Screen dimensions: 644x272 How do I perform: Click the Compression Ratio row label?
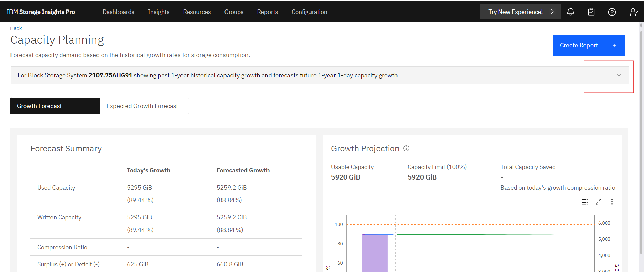tap(62, 247)
